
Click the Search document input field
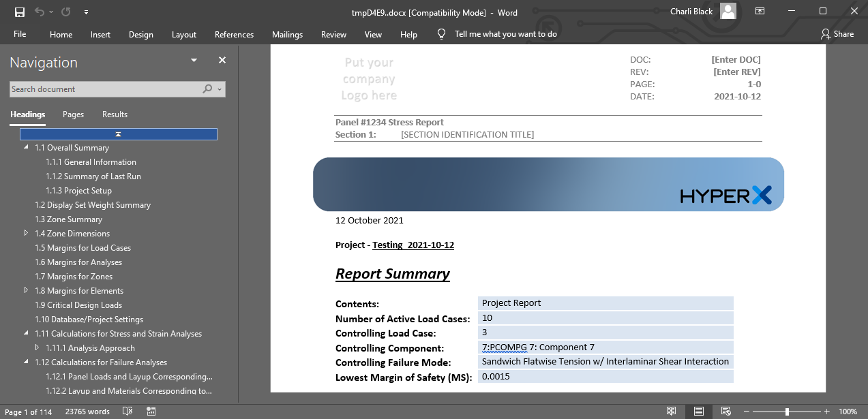coord(105,89)
